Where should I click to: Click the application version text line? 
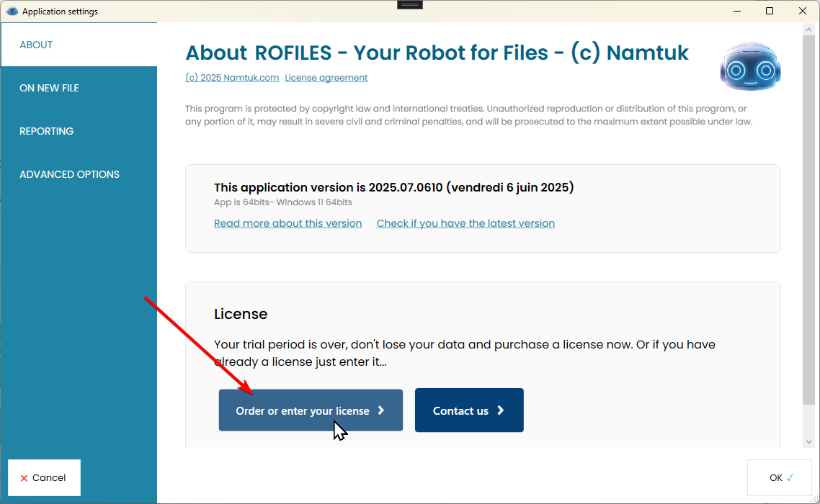(394, 187)
